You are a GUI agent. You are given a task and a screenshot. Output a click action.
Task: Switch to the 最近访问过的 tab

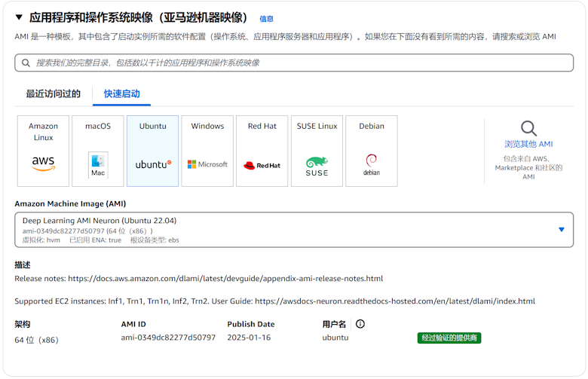point(53,94)
